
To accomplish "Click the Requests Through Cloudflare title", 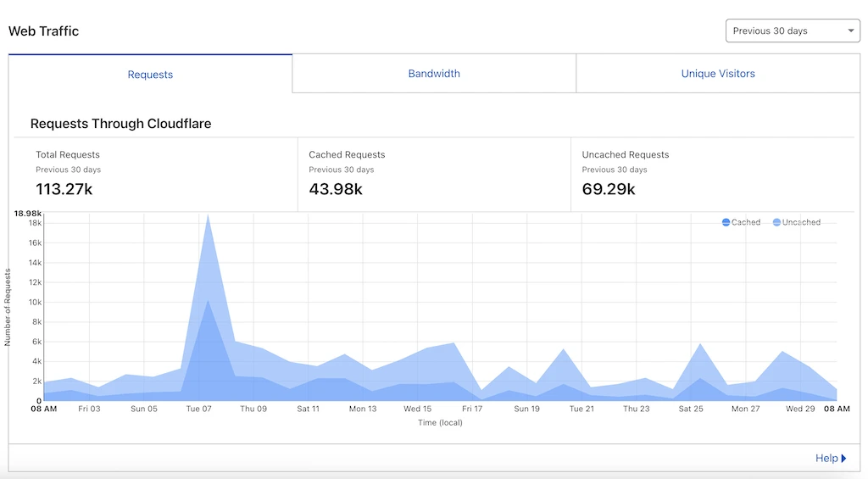I will point(120,124).
